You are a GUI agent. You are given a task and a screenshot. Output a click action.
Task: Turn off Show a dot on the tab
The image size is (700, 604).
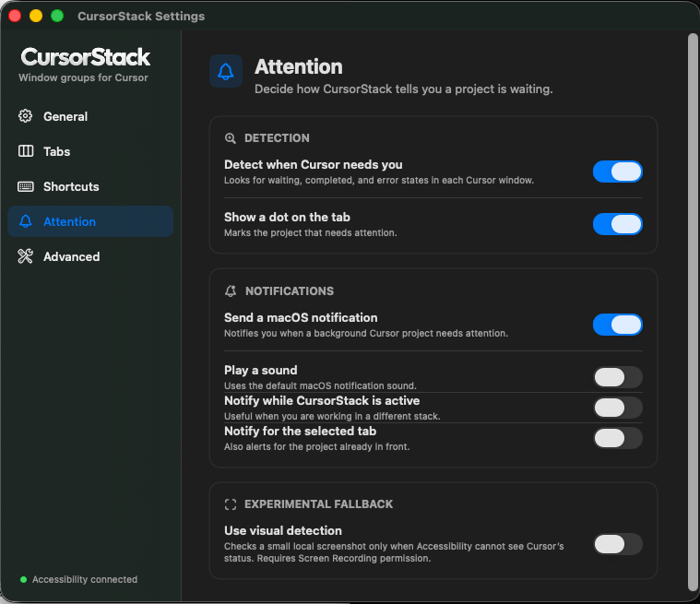(x=617, y=224)
